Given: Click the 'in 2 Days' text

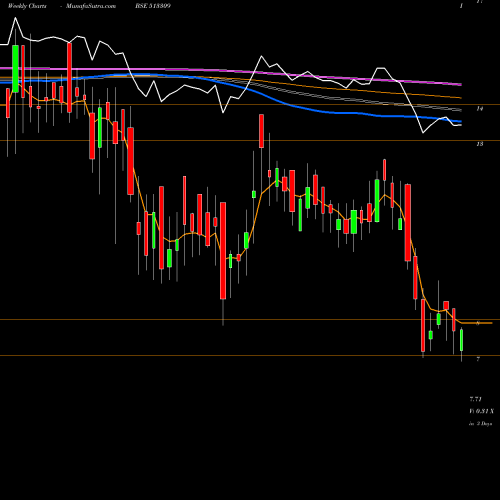Looking at the screenshot, I should tap(480, 424).
